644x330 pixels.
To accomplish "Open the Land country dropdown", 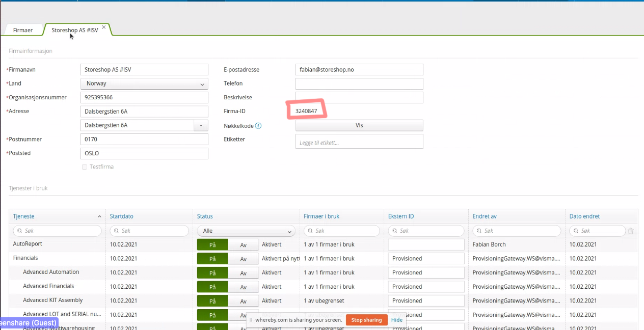I will pos(144,84).
